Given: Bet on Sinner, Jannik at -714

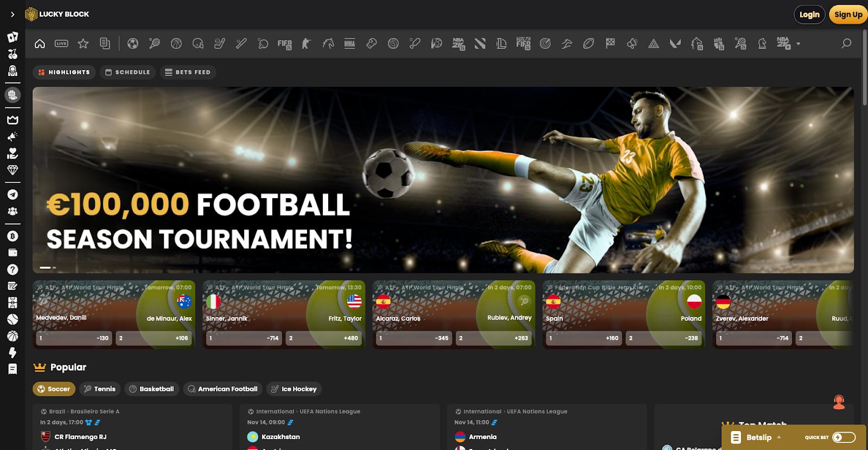Looking at the screenshot, I should pos(244,338).
